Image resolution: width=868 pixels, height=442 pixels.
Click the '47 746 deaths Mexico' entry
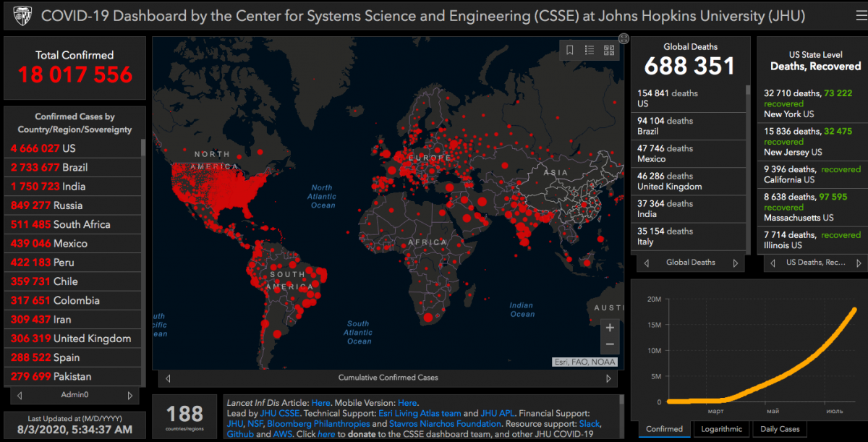click(x=689, y=153)
